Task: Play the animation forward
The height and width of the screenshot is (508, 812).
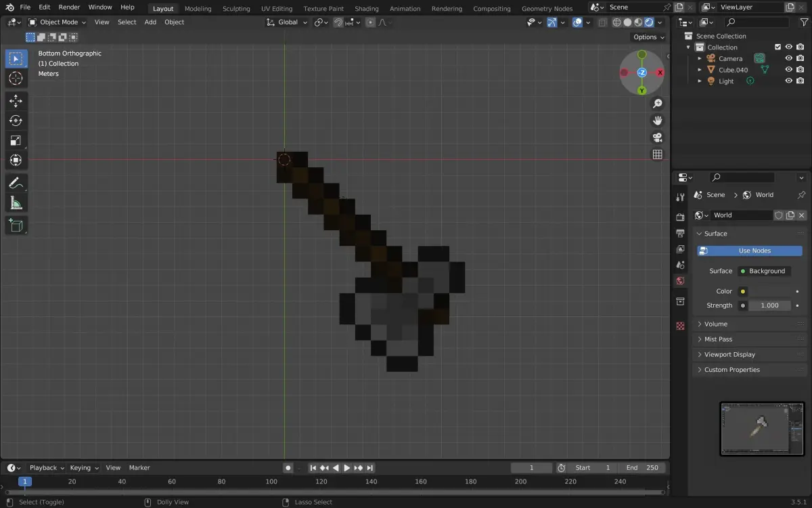Action: 347,467
